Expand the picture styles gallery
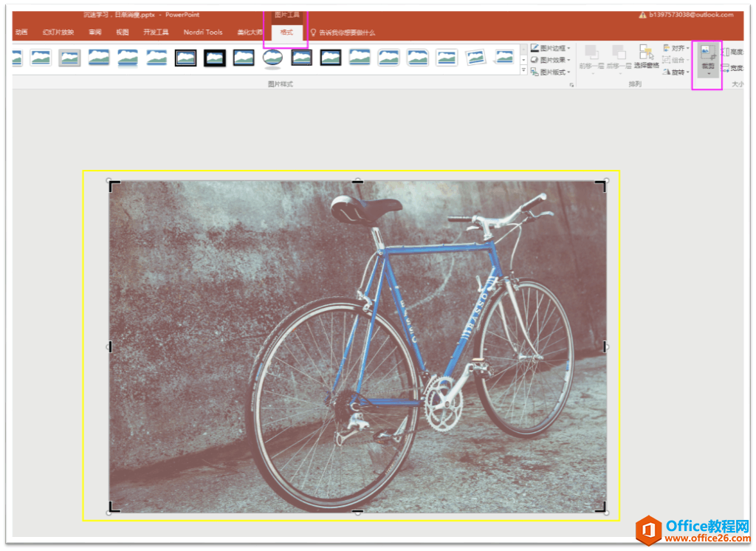756x551 pixels. pos(524,71)
